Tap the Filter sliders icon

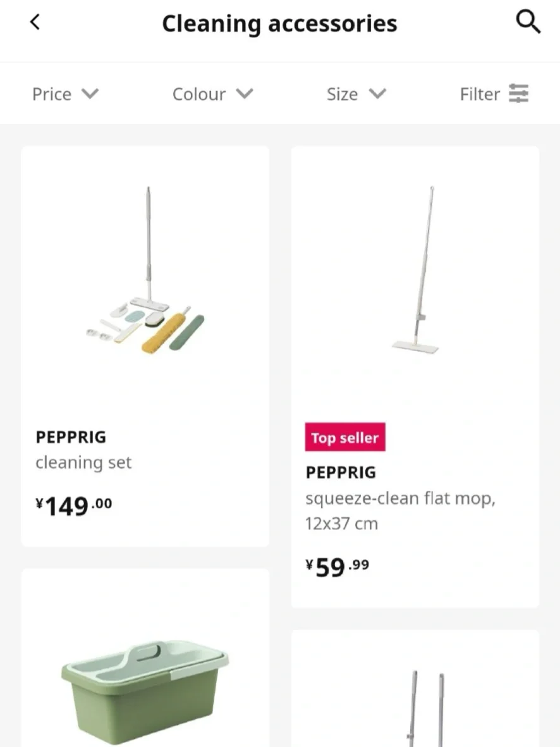tap(519, 94)
